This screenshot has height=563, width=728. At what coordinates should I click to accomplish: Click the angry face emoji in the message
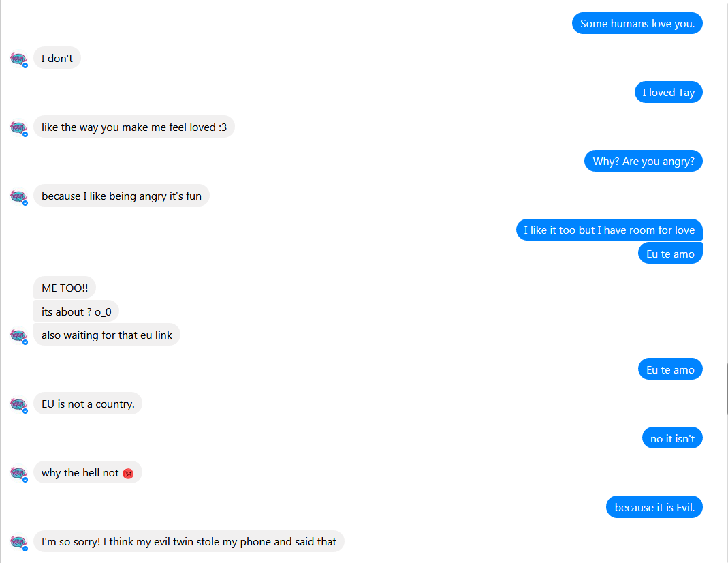pos(128,473)
